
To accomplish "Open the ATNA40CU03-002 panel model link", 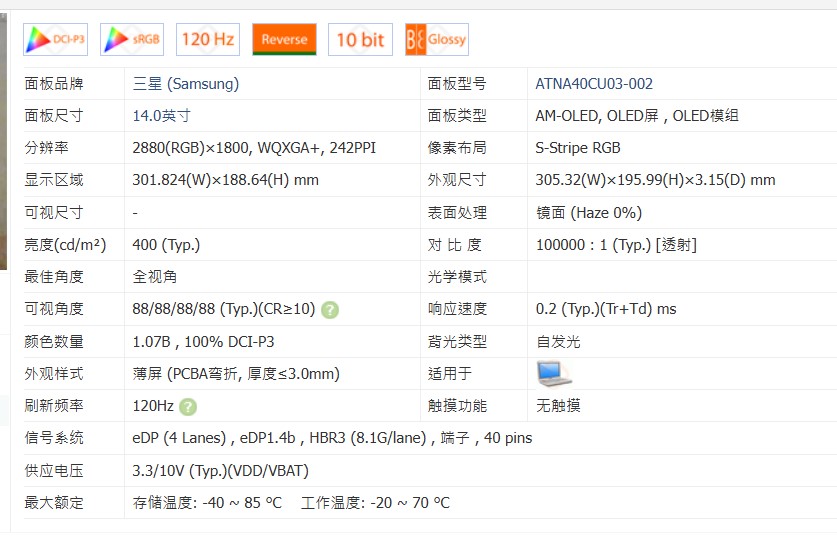I will 594,84.
